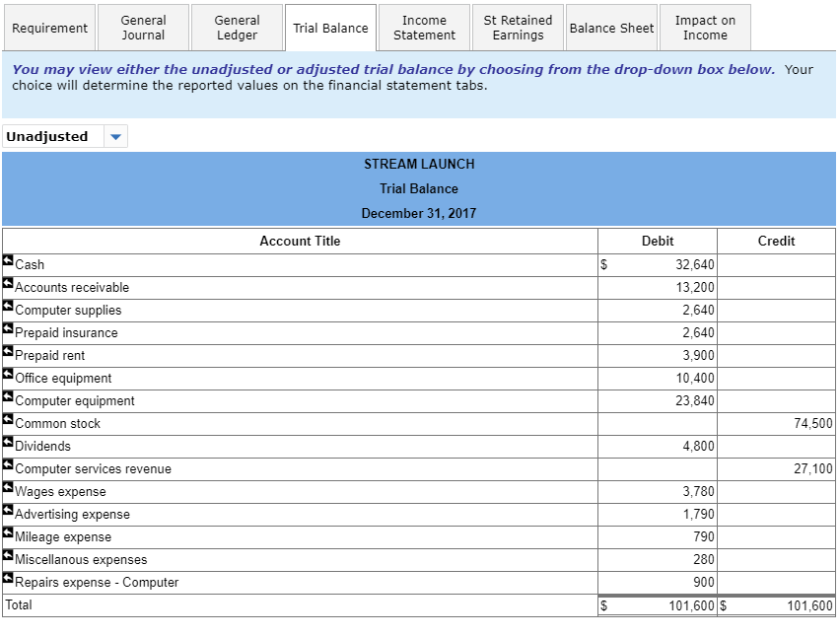Open the Impact on Income tab
Screen dimensions: 840x637
point(705,28)
